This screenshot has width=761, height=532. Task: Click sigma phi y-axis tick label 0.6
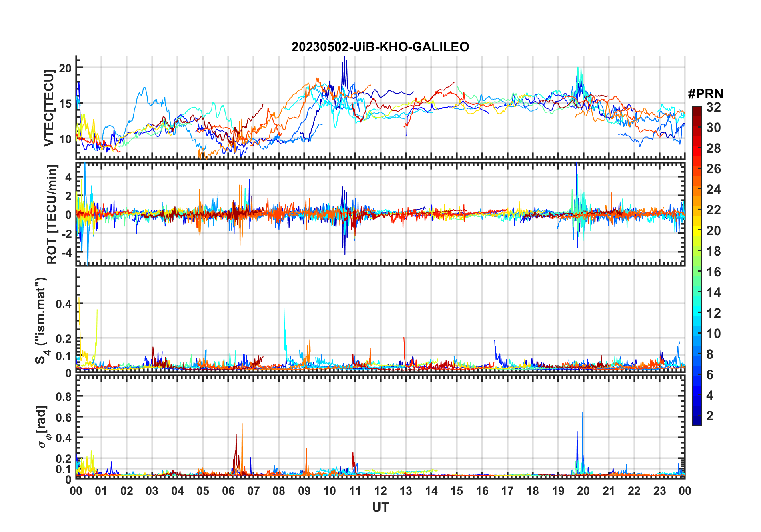(x=64, y=417)
